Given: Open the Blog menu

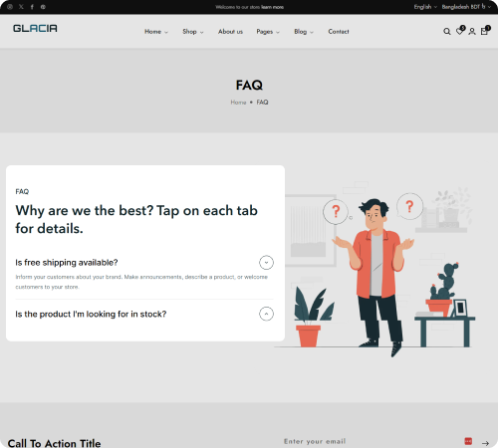Looking at the screenshot, I should [x=304, y=32].
